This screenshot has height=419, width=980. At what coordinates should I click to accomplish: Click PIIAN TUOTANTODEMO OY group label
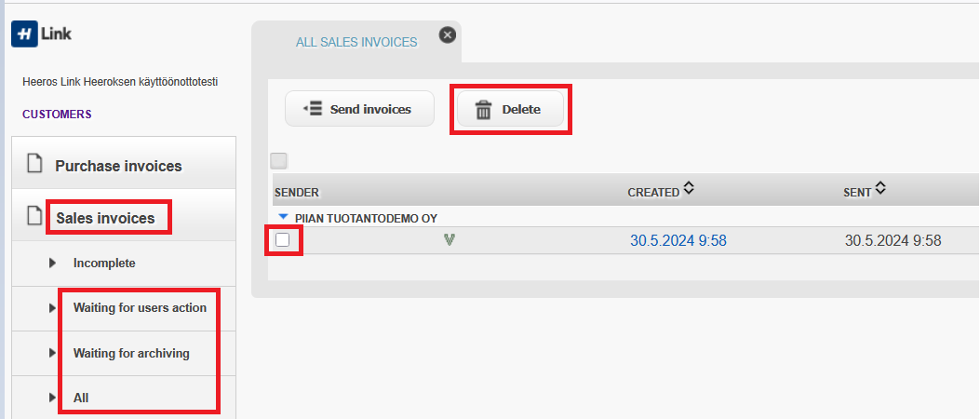367,218
